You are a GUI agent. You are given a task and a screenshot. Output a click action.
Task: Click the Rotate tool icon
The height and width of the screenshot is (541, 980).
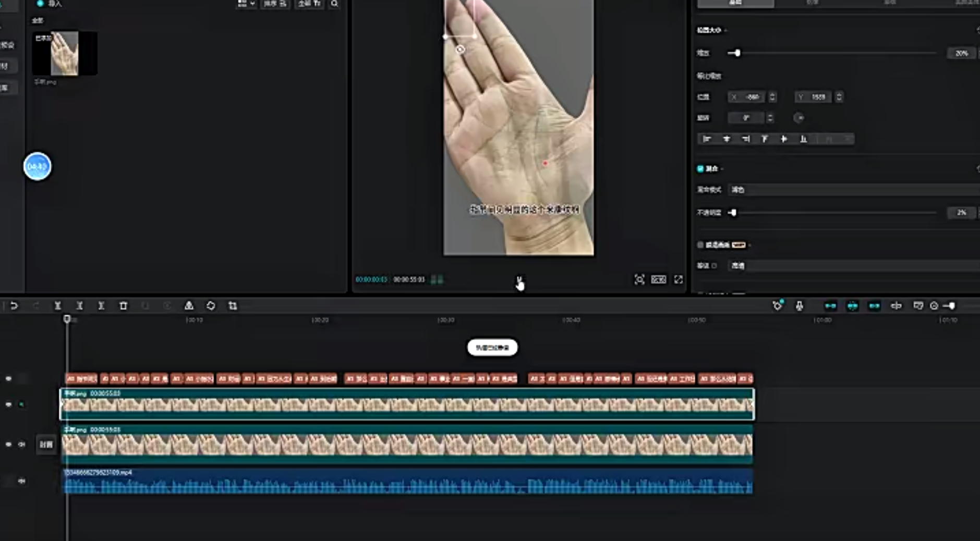coord(211,305)
